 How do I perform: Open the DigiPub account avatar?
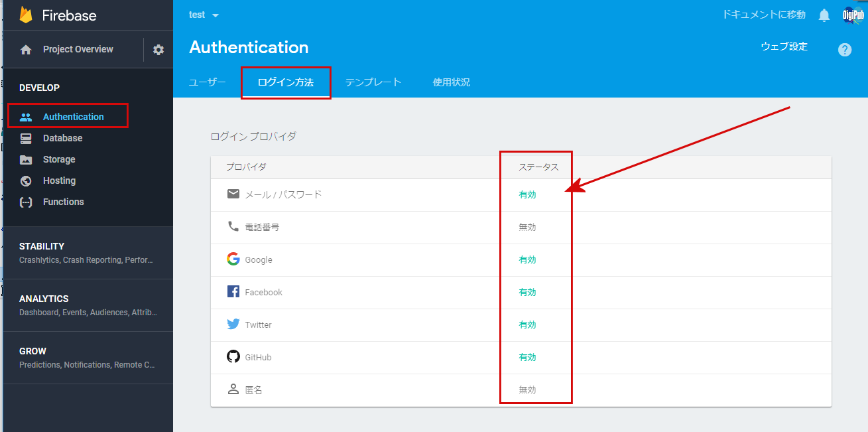852,15
